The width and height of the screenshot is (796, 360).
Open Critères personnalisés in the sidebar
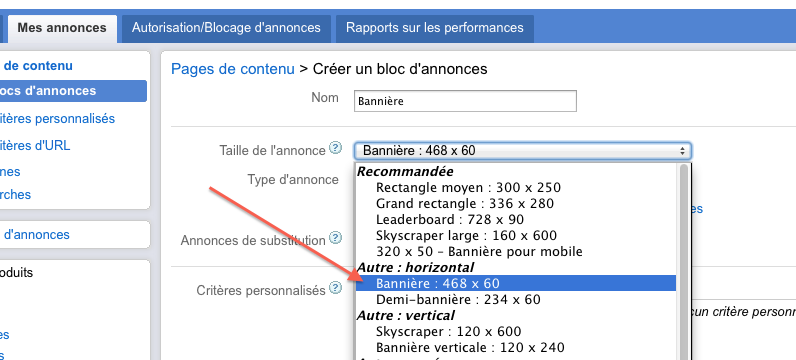[57, 118]
